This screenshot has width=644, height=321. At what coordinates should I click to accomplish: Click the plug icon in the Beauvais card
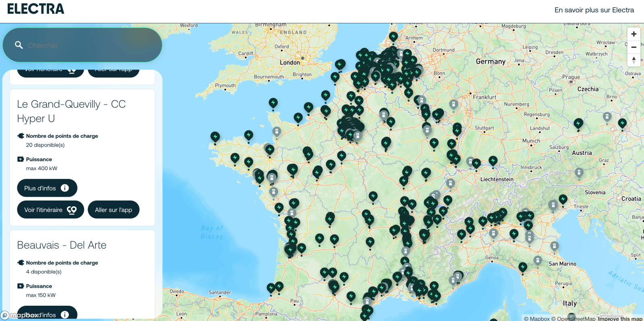click(x=21, y=263)
